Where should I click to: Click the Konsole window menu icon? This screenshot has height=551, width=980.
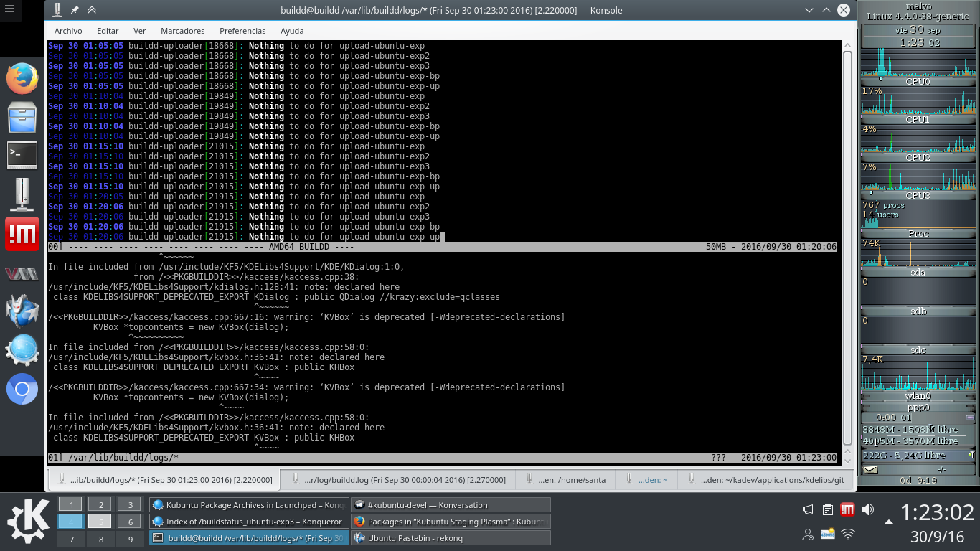point(57,10)
